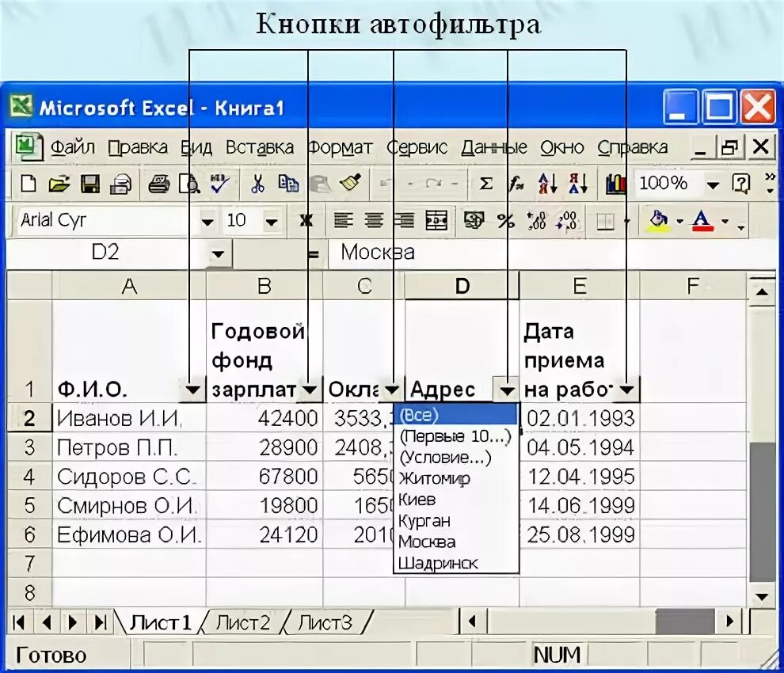Open the autofilter dropdown for Оклад column
This screenshot has width=784, height=673.
(391, 390)
